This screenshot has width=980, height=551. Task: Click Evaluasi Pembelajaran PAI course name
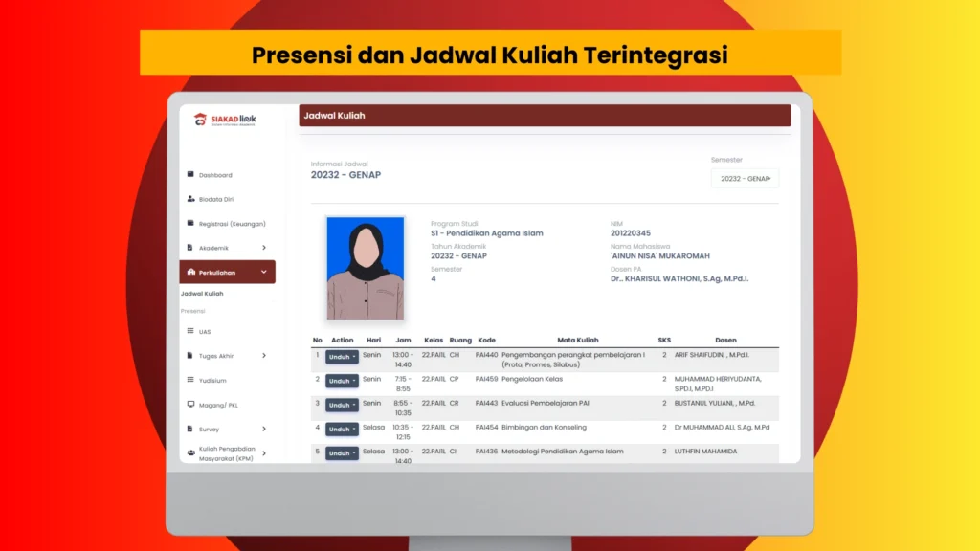(x=545, y=403)
